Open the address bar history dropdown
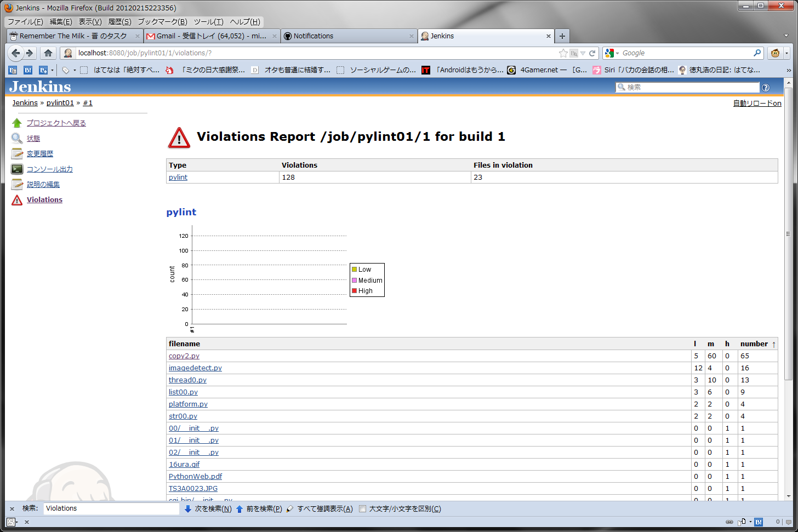798x532 pixels. [583, 53]
